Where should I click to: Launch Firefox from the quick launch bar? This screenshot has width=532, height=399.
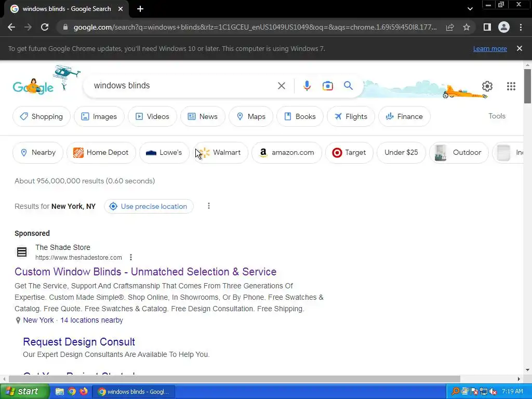pyautogui.click(x=84, y=392)
